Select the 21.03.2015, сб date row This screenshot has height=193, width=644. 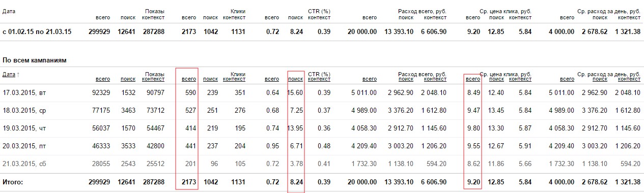point(322,164)
